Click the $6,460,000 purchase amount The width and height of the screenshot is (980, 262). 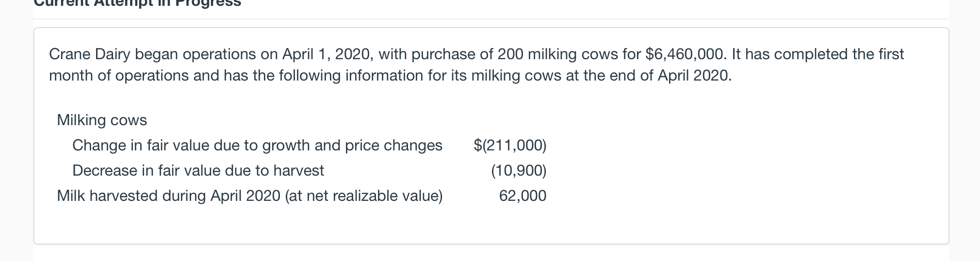click(x=686, y=54)
